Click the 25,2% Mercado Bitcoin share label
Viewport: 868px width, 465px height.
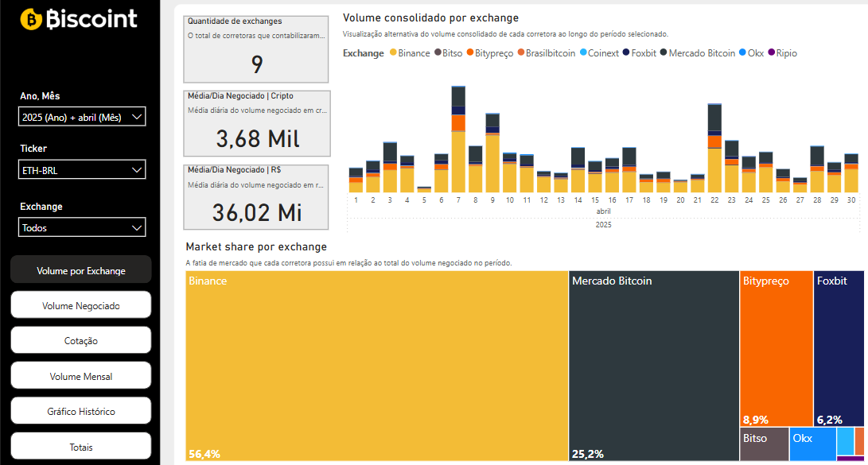coord(588,454)
